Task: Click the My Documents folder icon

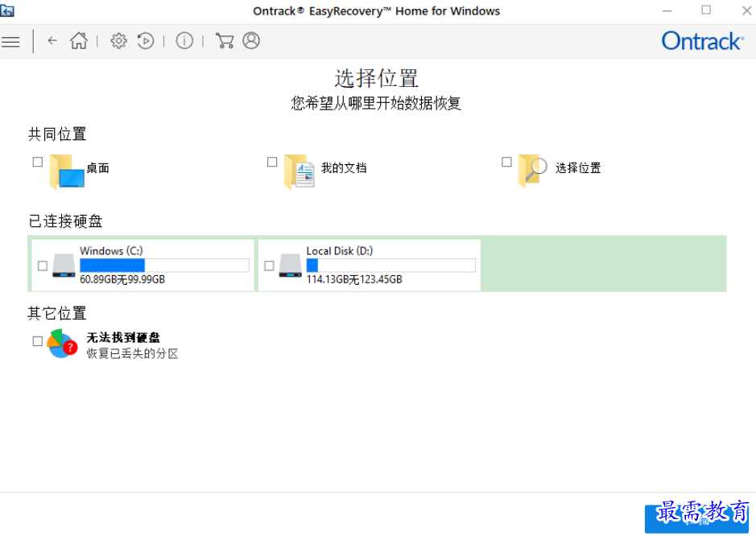Action: (x=300, y=171)
